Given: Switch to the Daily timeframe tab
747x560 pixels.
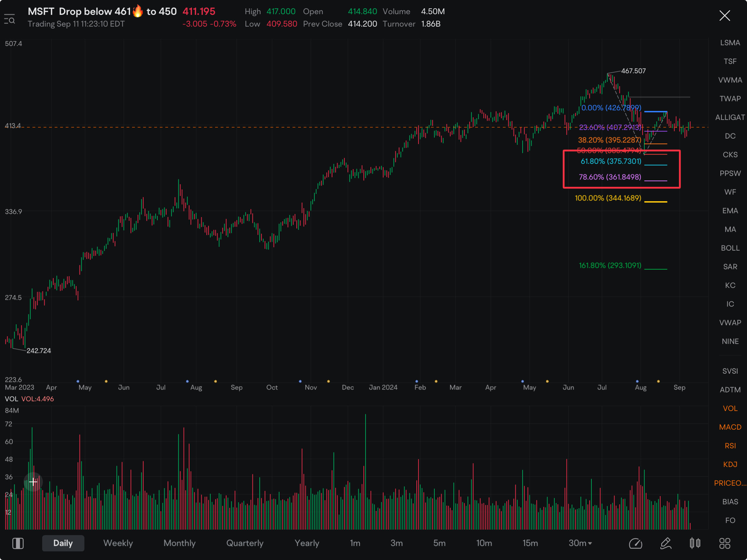Looking at the screenshot, I should click(63, 543).
